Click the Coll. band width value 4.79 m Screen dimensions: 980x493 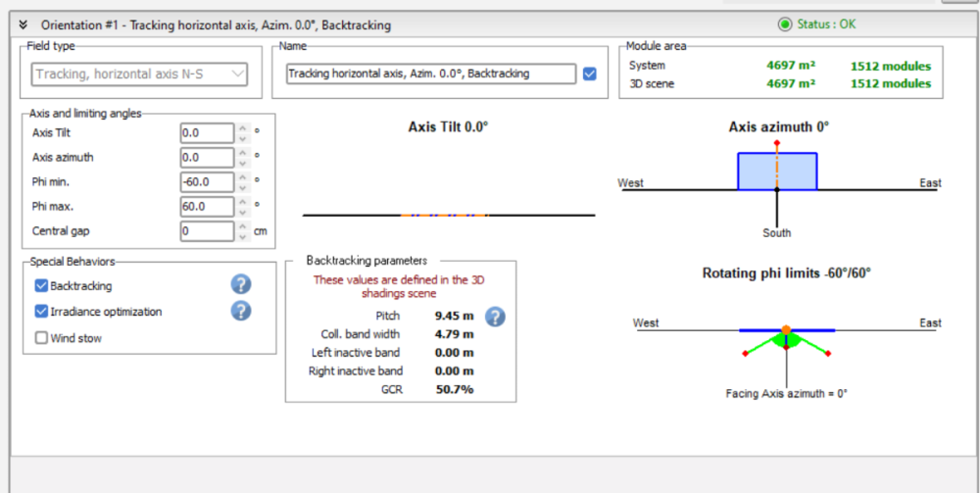(455, 334)
